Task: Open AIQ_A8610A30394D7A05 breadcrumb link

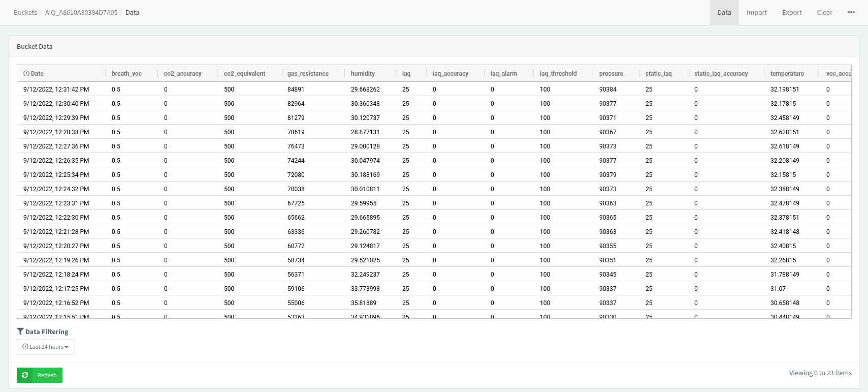Action: tap(81, 12)
